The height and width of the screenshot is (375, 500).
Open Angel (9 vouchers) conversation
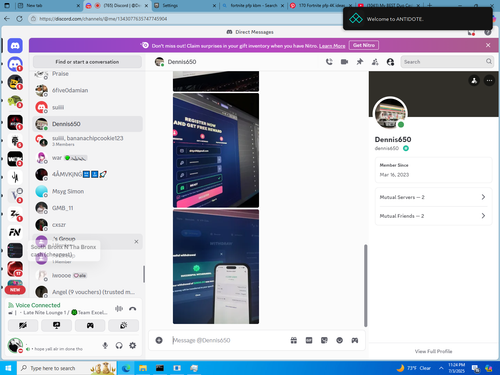(x=87, y=292)
